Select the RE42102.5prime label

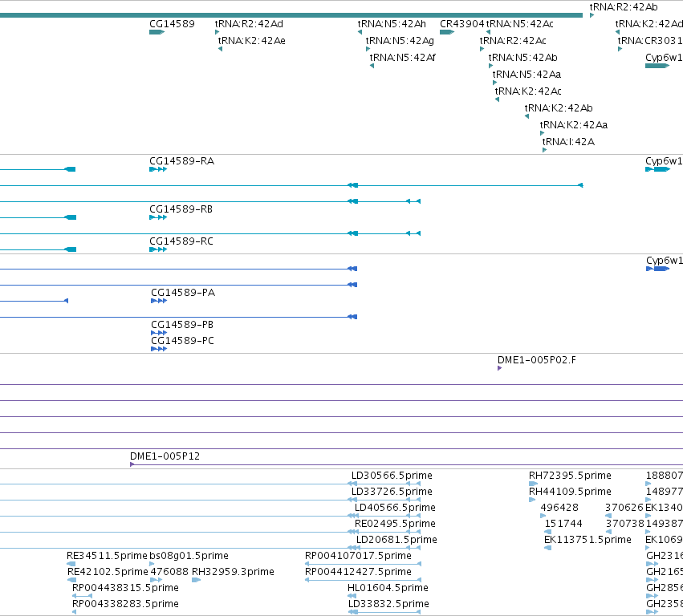point(108,572)
